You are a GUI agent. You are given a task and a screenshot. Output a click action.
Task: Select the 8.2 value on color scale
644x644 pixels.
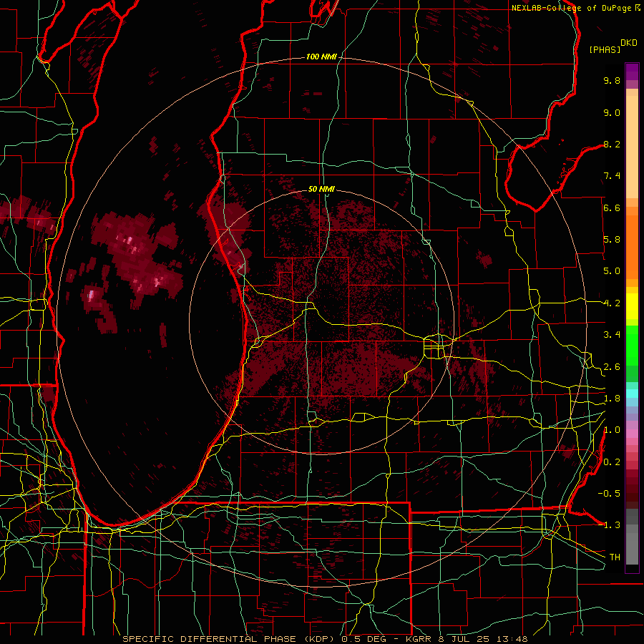tap(612, 144)
